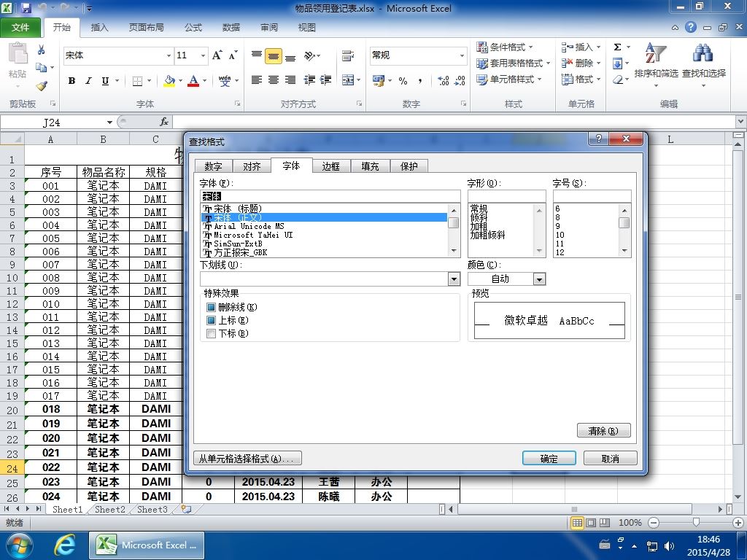Open the Name Box dropdown arrow
Image resolution: width=747 pixels, height=560 pixels.
(109, 122)
